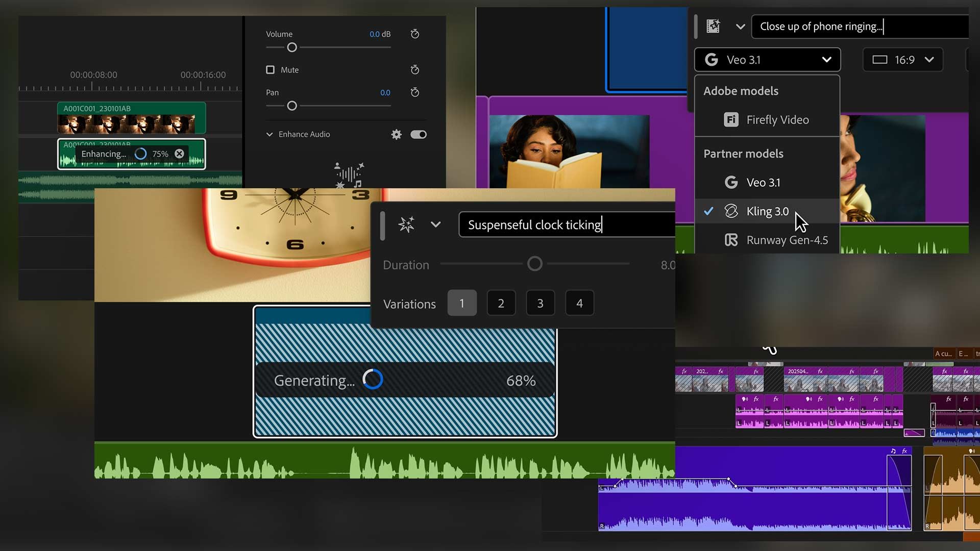Click volume keyframe on purple audio clip
The width and height of the screenshot is (980, 551).
(x=729, y=480)
